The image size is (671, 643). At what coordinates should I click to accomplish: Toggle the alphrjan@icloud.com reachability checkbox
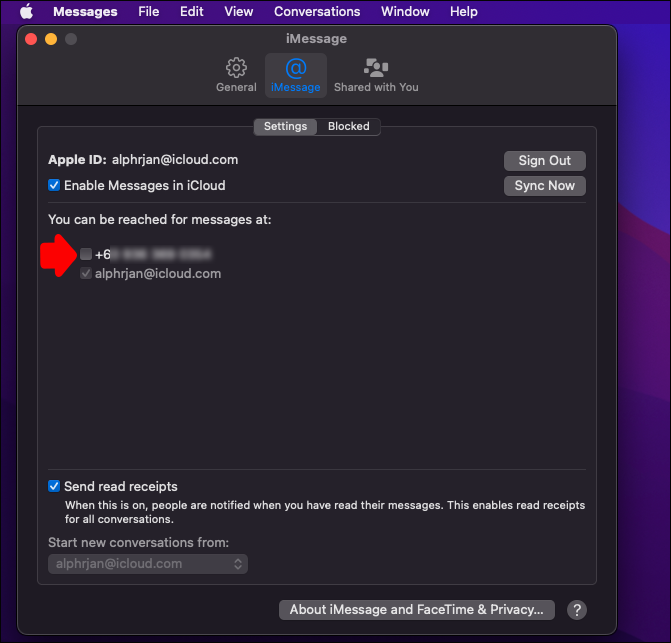pos(86,273)
